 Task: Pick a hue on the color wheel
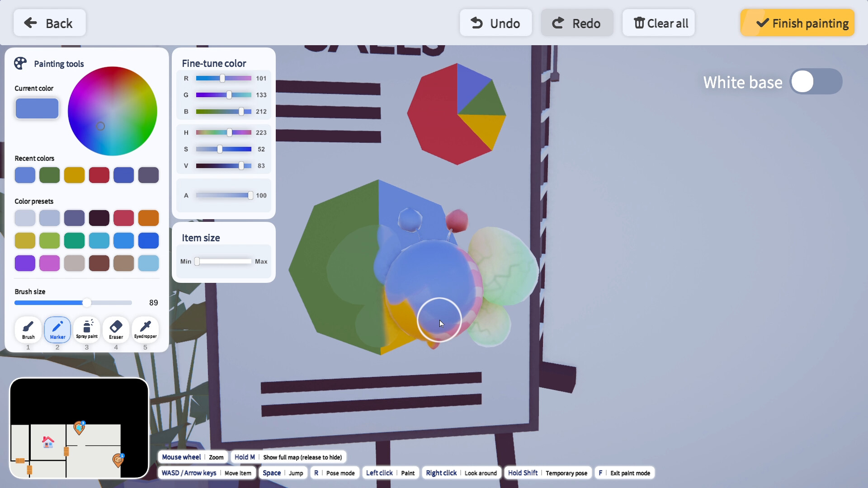click(x=113, y=111)
